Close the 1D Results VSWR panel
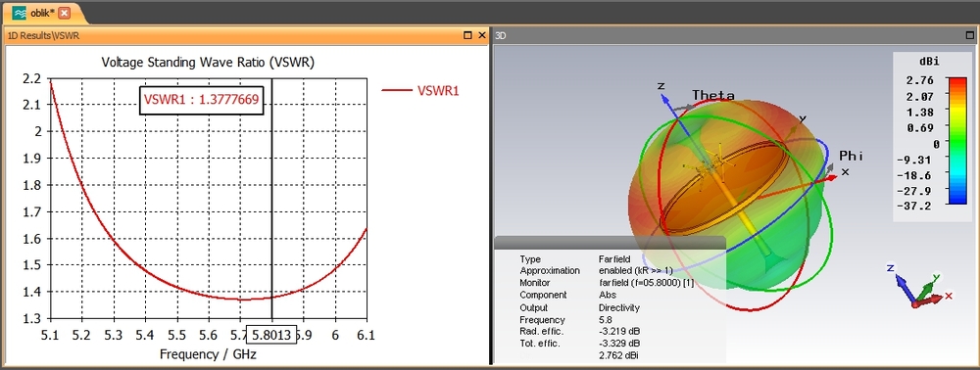 [x=482, y=35]
